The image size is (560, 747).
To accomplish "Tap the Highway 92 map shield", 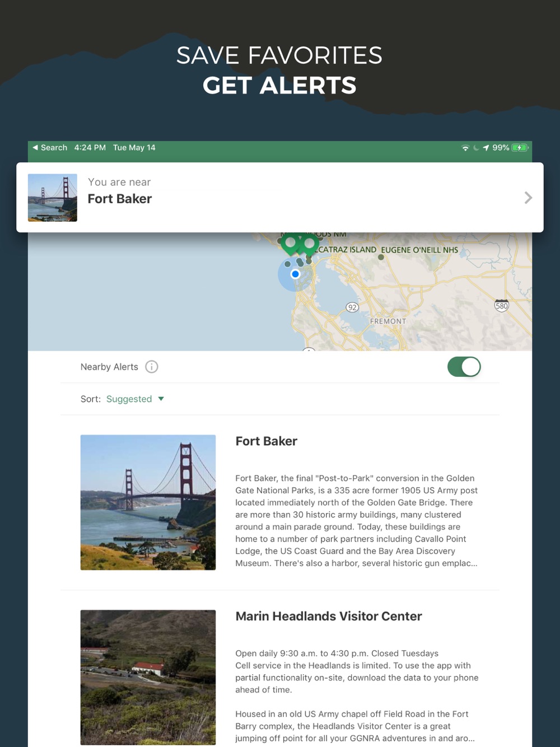I will coord(352,307).
